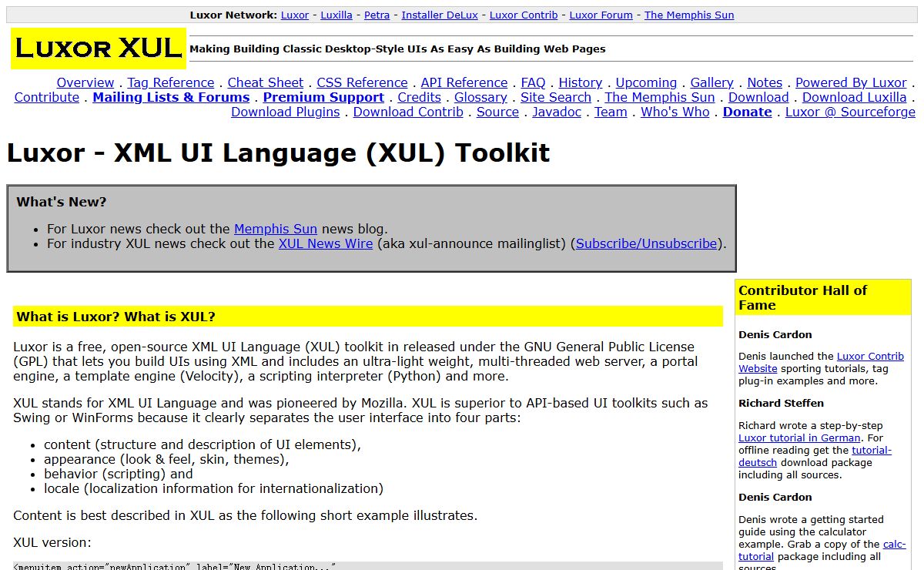
Task: Open The Memphis Sun in network bar
Action: point(688,15)
